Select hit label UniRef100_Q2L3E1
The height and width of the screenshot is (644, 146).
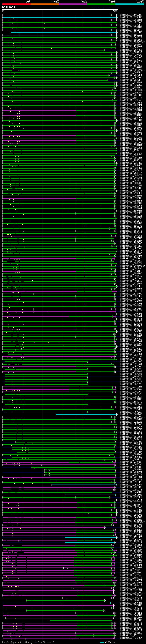(x=131, y=407)
